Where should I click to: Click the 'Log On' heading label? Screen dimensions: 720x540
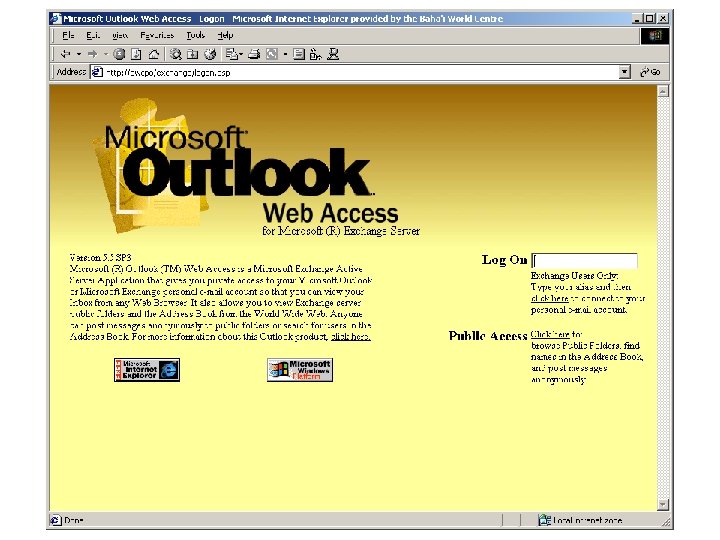pos(504,259)
